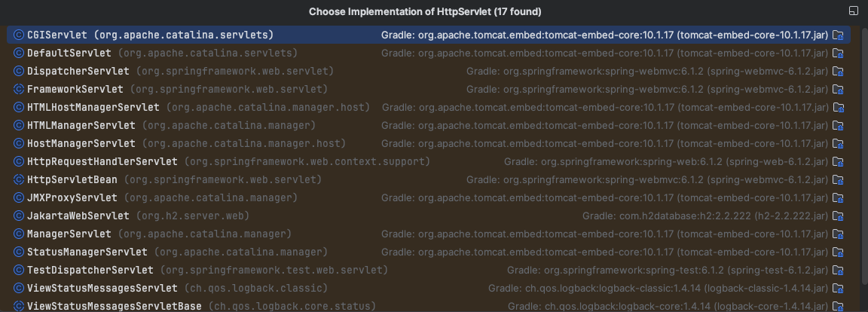Click class icon beside StatusManagerServlet
Image resolution: width=868 pixels, height=312 pixels.
coord(18,252)
